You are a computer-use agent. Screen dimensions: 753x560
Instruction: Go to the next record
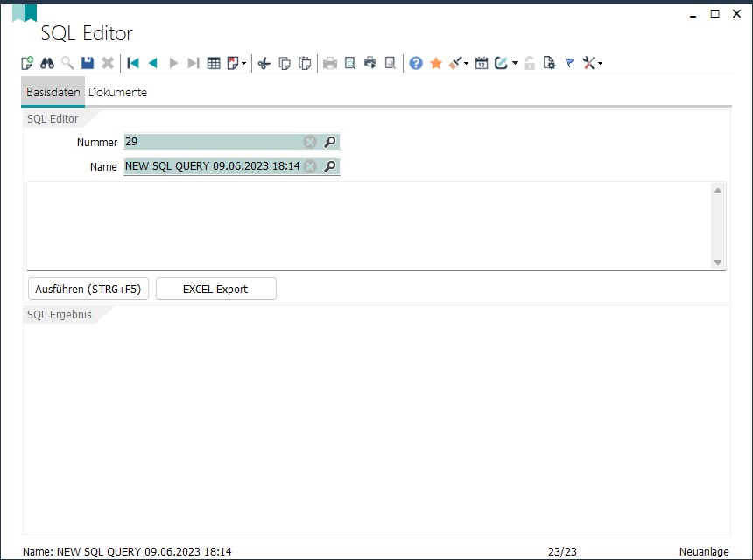173,63
